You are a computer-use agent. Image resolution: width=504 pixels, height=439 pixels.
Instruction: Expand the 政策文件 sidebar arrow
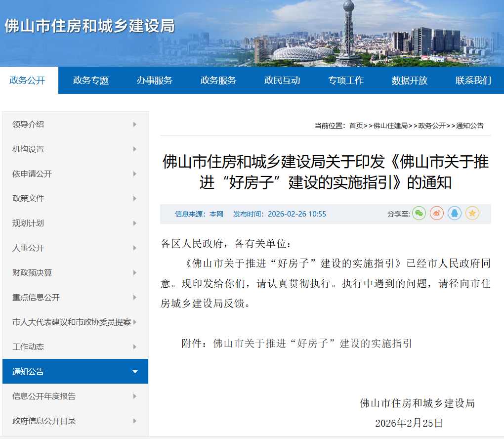(134, 198)
